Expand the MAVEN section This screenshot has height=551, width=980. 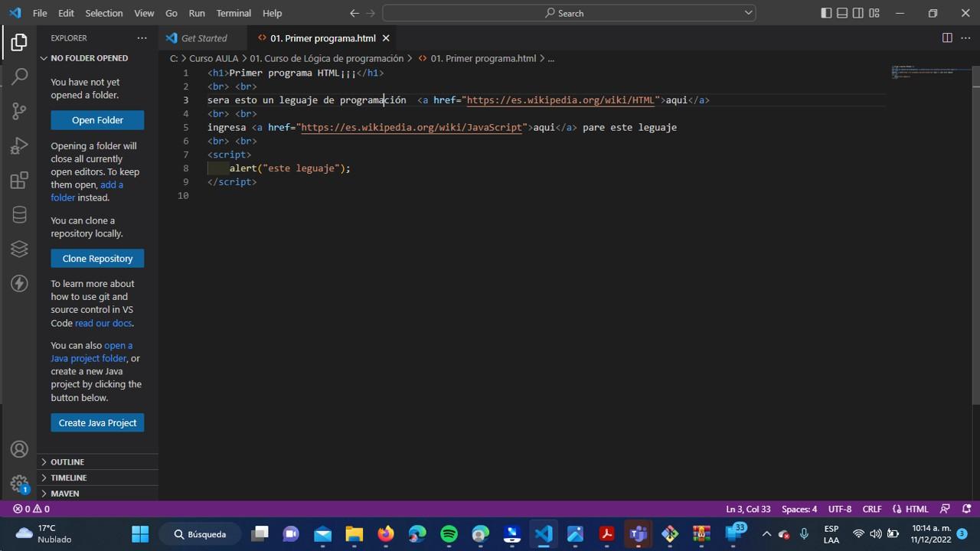click(98, 494)
